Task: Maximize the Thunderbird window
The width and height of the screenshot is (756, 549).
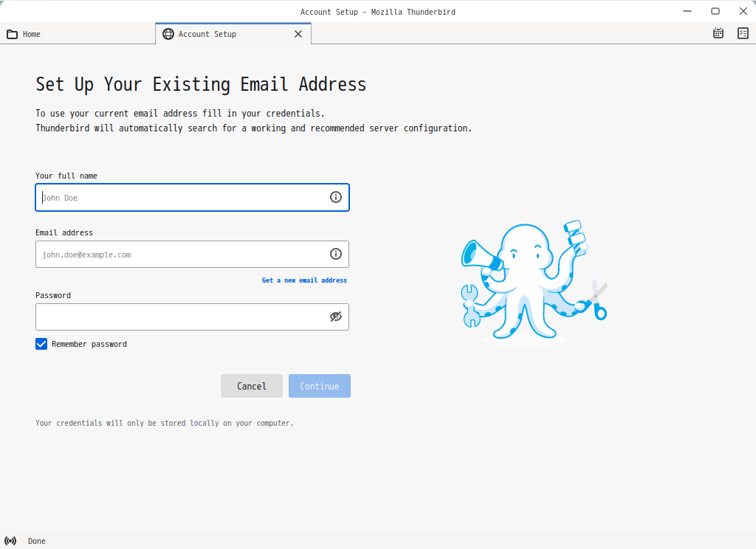Action: (x=715, y=11)
